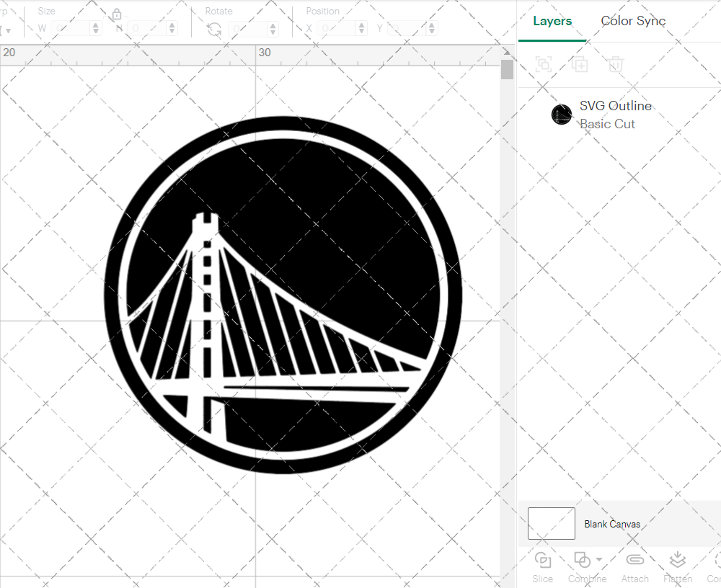Click the SVG Outline layer thumbnail
The height and width of the screenshot is (588, 721).
(562, 114)
